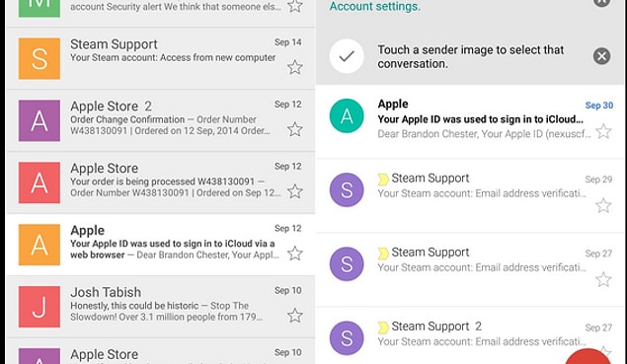Open the bold Apple ID iCloud email from Sep 12
Viewport: 627px width, 364px height.
tap(161, 245)
